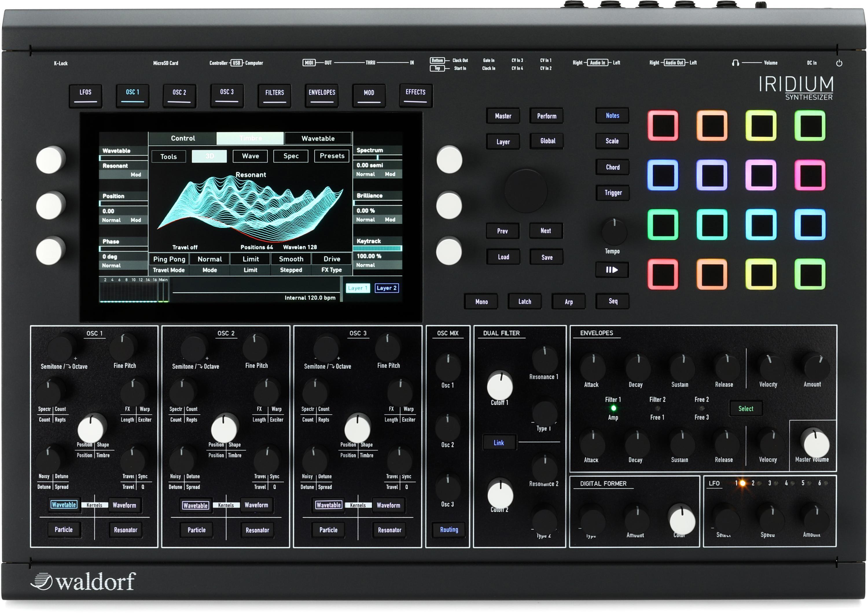Open the EFFECTS page button

(x=415, y=96)
